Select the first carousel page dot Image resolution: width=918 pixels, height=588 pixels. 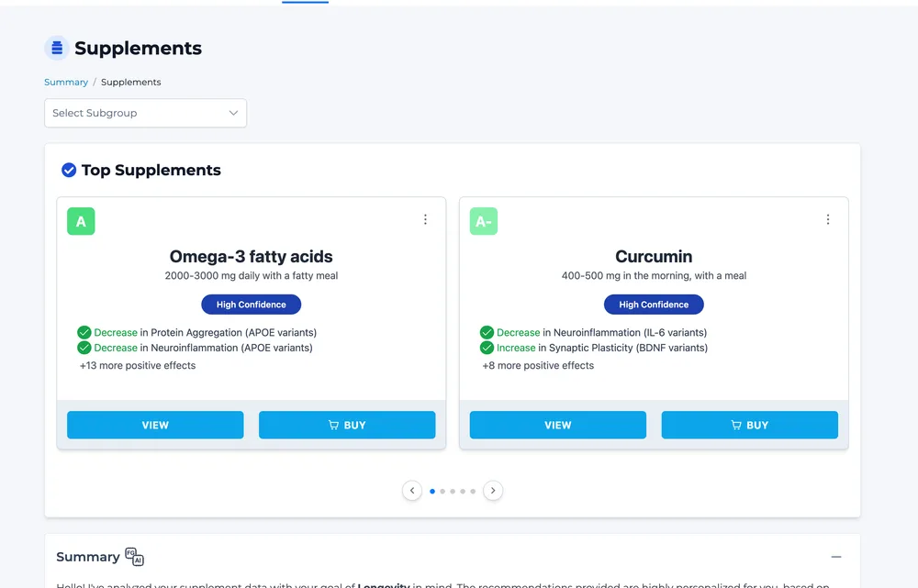pos(432,492)
